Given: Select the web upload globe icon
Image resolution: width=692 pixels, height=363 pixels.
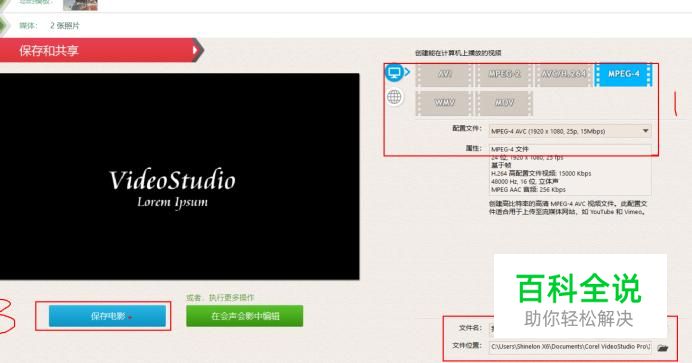Looking at the screenshot, I should tap(394, 97).
